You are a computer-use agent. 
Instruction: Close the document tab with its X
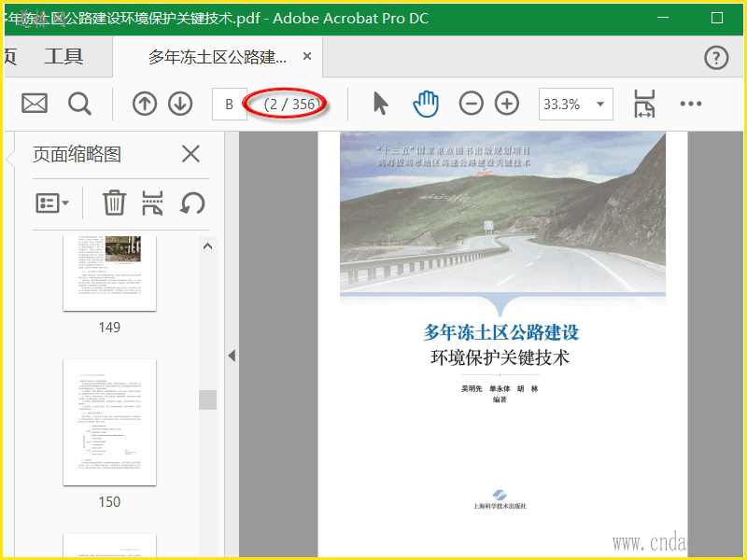point(307,56)
